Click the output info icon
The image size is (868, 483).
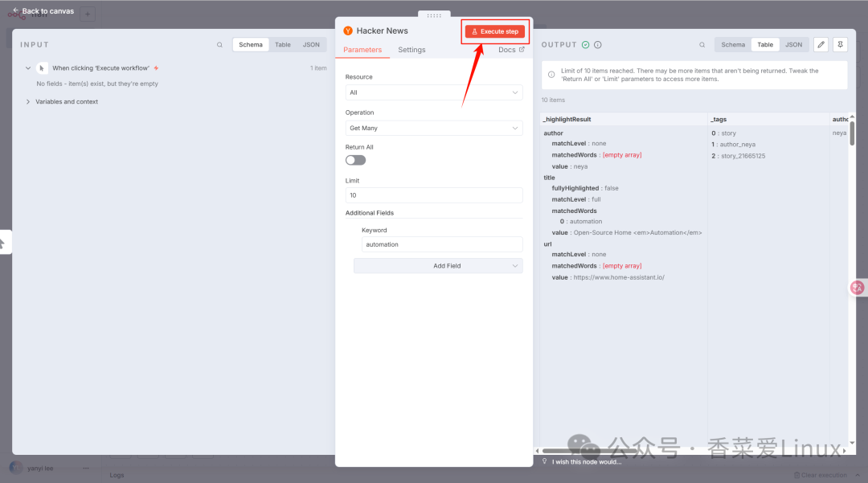click(598, 45)
